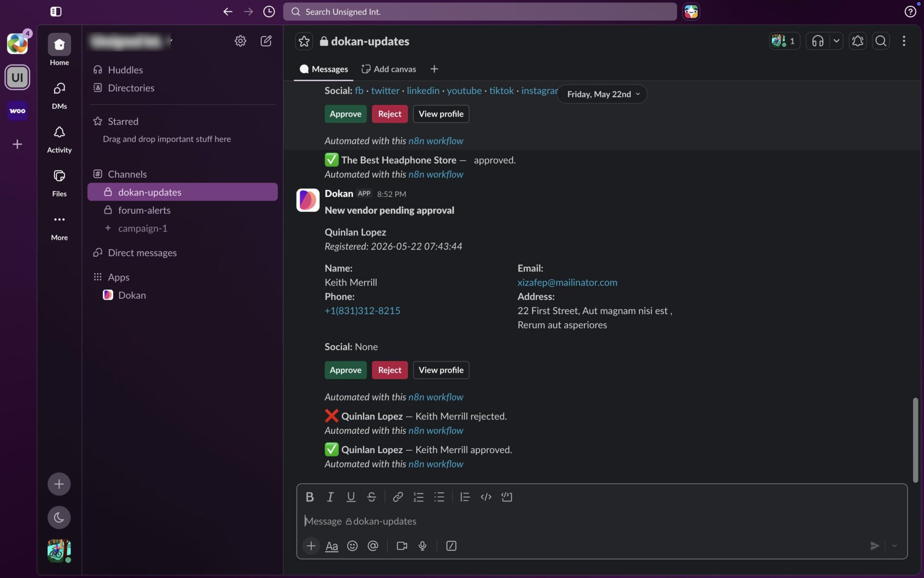Open the youtube social link

(464, 91)
